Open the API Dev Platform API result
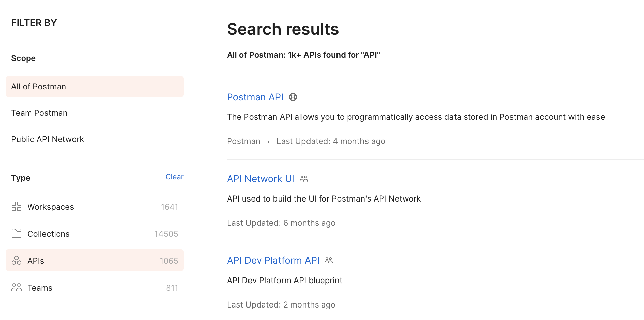 click(273, 260)
